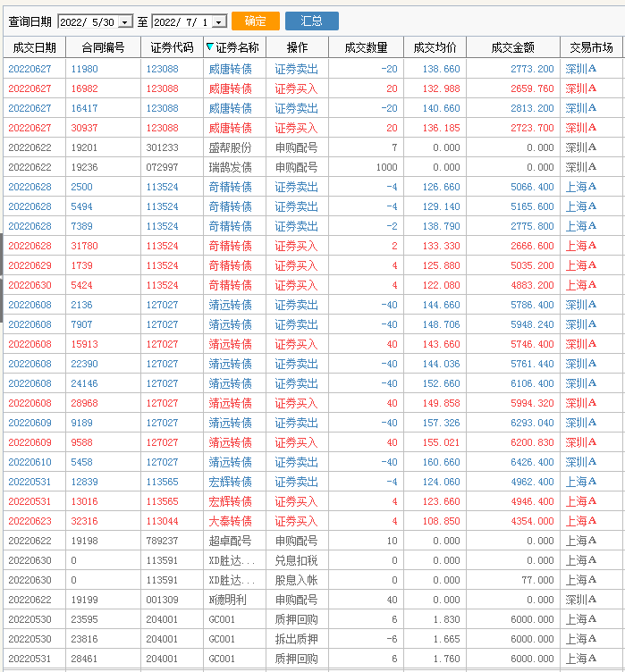Select row with contract number 11980
625x672 pixels.
pyautogui.click(x=313, y=69)
